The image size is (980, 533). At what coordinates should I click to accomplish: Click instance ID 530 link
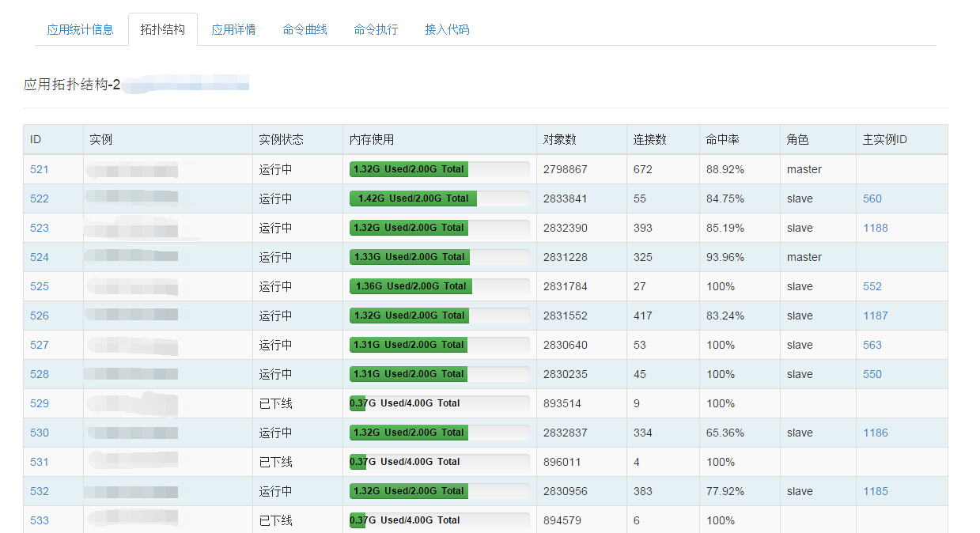click(x=40, y=433)
